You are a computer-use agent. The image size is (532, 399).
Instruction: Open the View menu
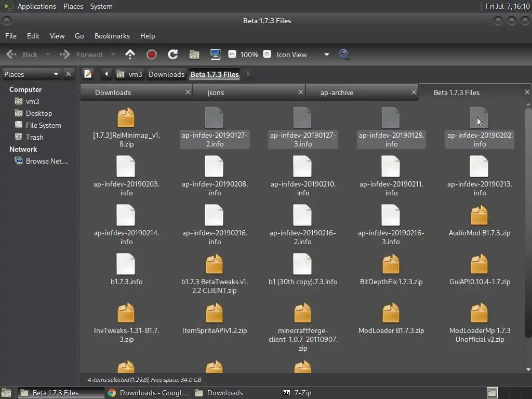(57, 36)
